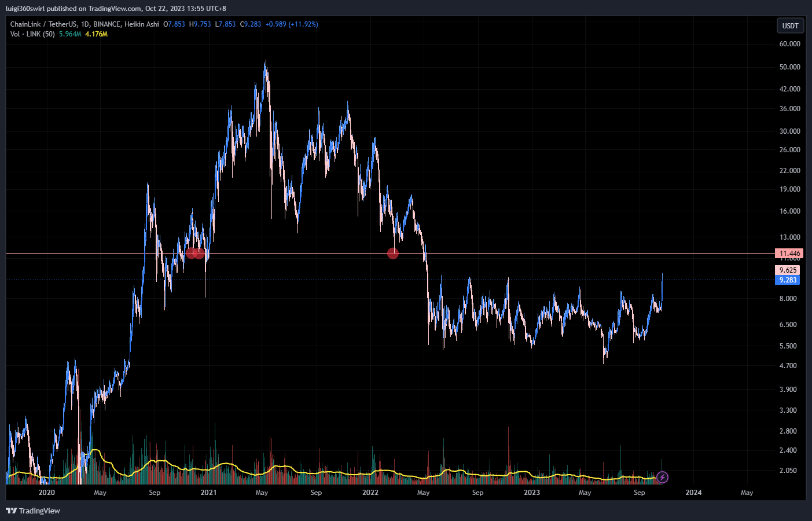Click the 9.625 price label
This screenshot has height=521, width=812.
[787, 270]
